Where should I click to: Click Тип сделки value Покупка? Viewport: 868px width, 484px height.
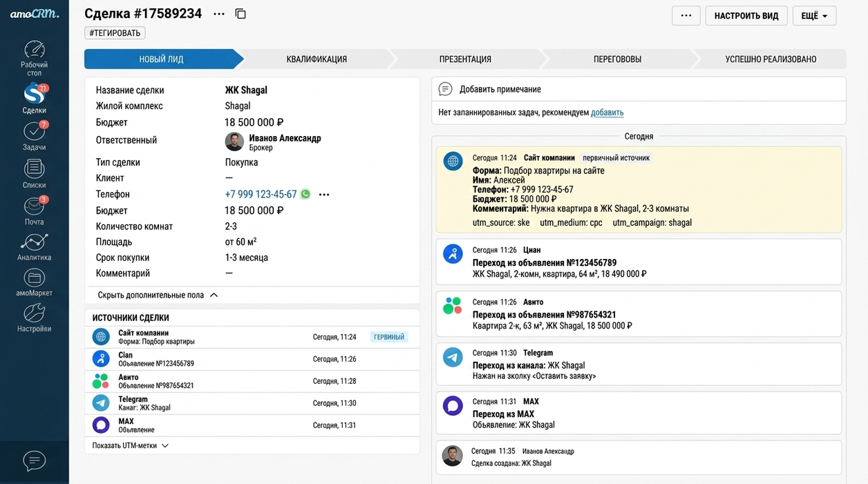point(241,163)
